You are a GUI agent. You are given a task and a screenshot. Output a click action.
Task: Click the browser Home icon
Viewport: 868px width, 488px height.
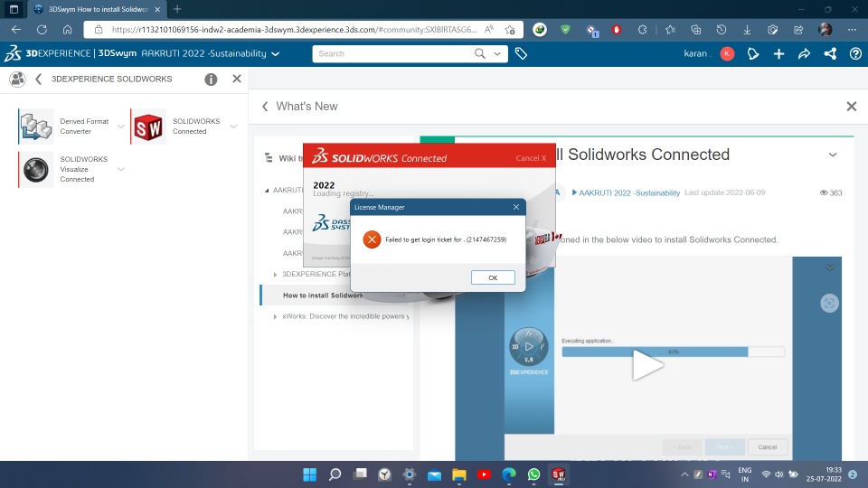[x=67, y=30]
